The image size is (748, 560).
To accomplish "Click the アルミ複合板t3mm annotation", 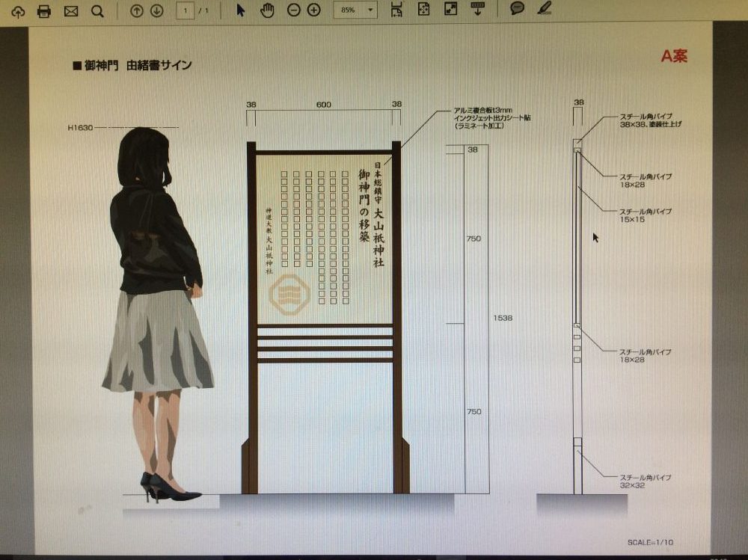I will (x=482, y=111).
